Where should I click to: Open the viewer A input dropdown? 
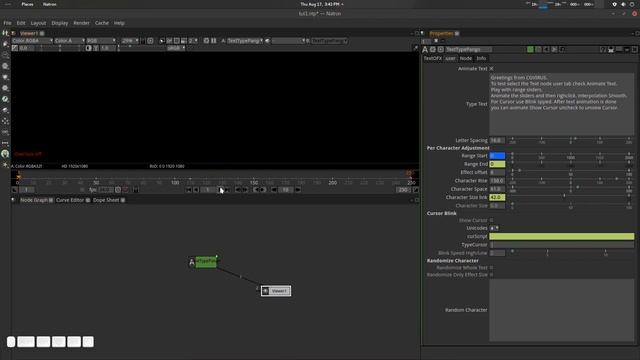pyautogui.click(x=245, y=41)
